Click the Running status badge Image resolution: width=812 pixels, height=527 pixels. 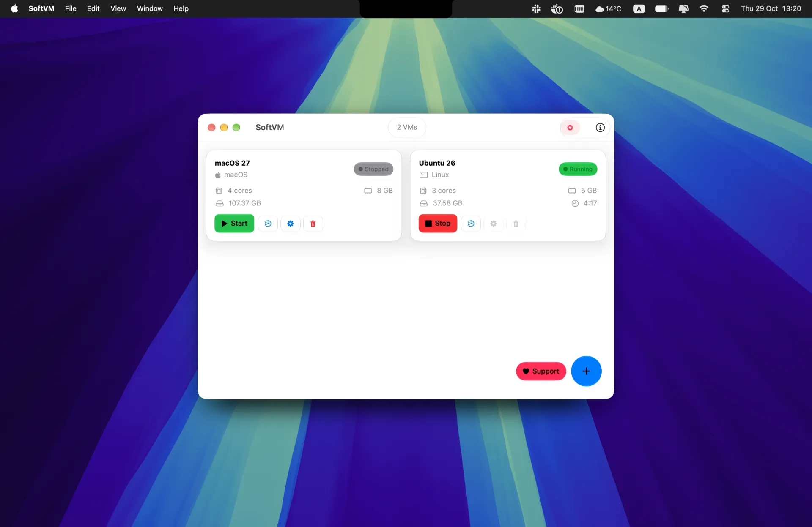(x=578, y=169)
